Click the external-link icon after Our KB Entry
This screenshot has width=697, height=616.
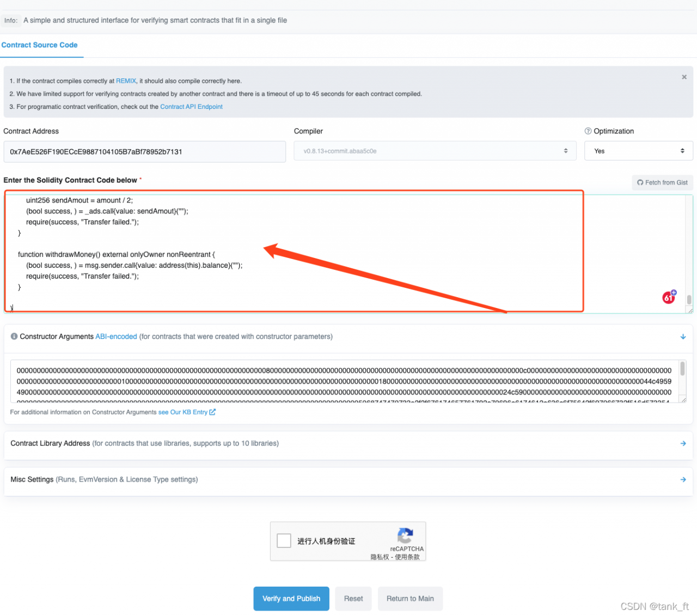coord(212,412)
